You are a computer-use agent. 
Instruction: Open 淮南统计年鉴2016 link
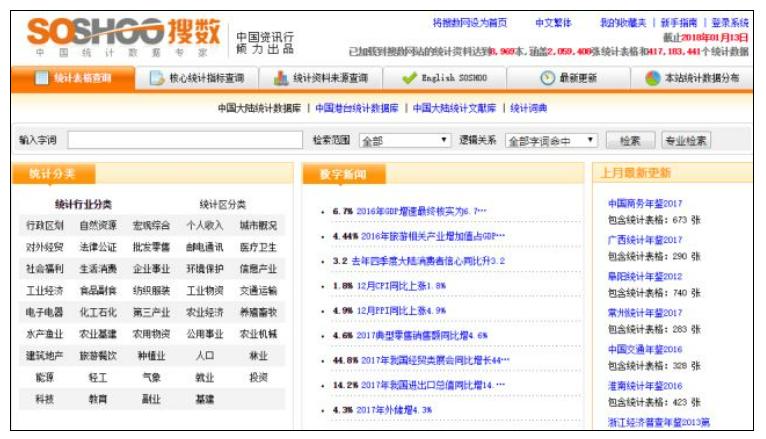point(645,386)
